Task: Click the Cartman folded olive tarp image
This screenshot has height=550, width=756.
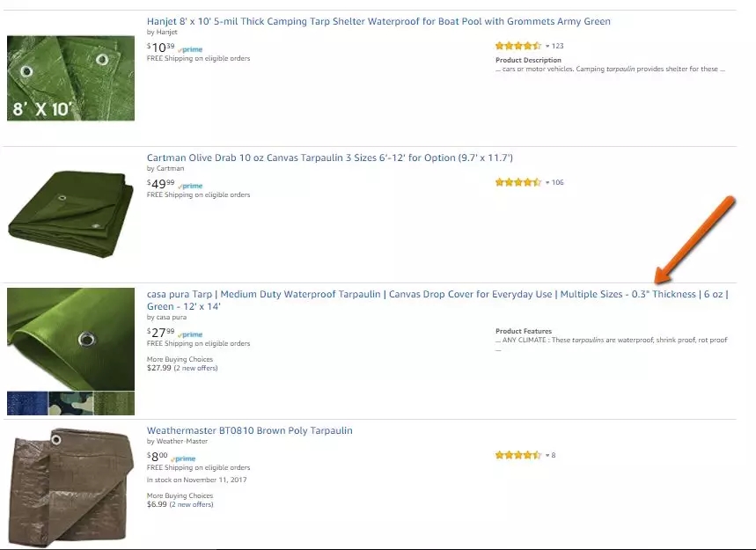Action: [71, 214]
